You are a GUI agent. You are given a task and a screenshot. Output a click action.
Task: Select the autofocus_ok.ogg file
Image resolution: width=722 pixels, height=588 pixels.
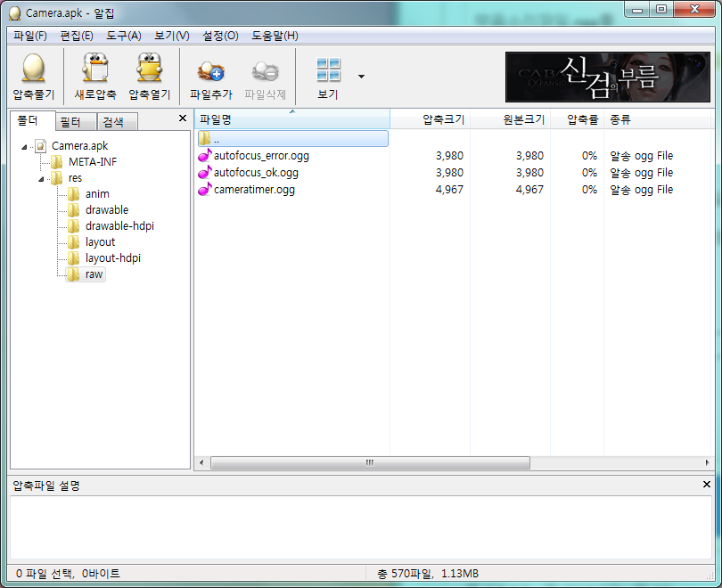click(256, 173)
